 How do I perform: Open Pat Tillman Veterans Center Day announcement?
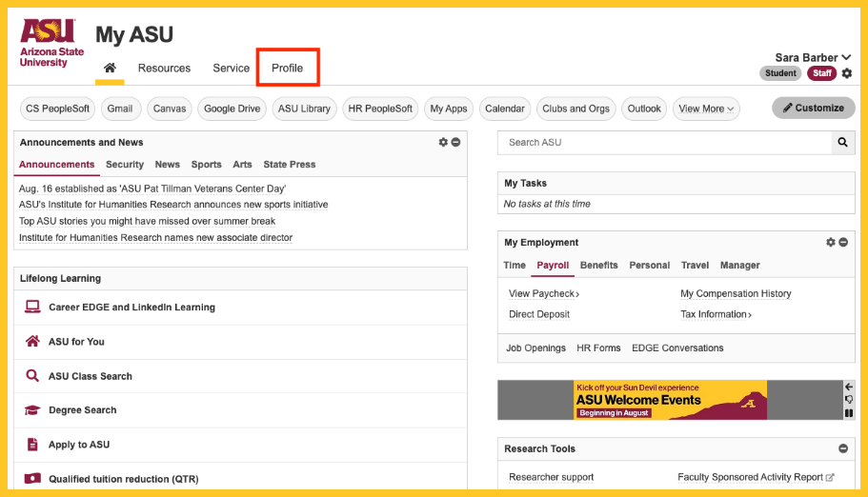(x=152, y=189)
